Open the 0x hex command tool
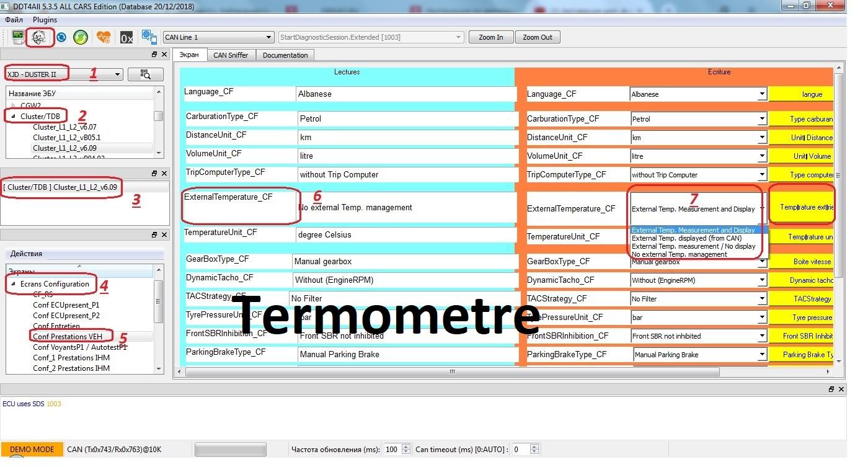The width and height of the screenshot is (868, 467). (126, 37)
